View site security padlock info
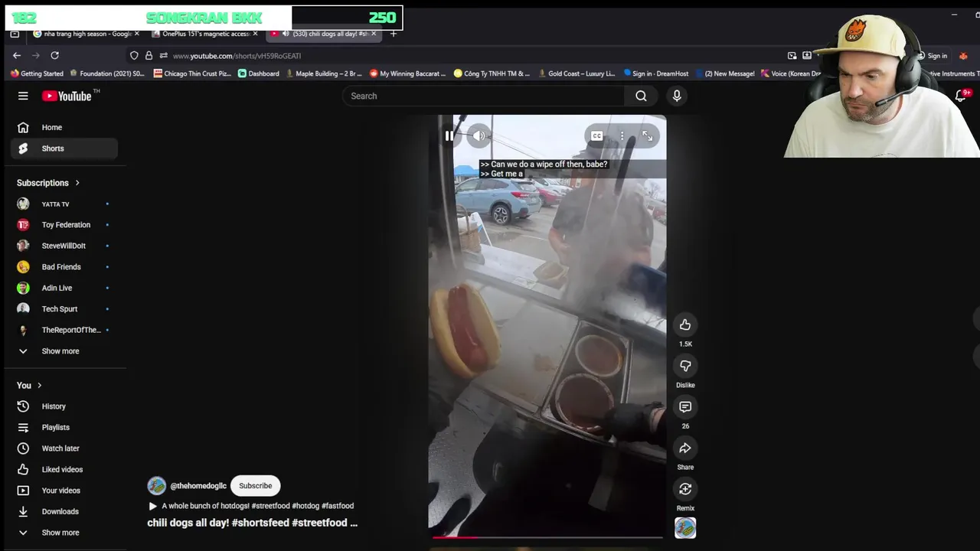The height and width of the screenshot is (551, 980). (149, 55)
